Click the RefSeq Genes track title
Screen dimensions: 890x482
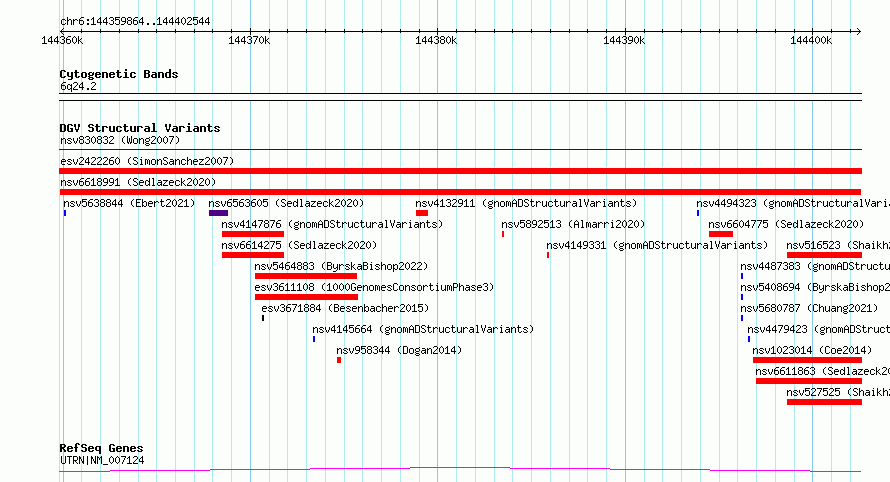[x=101, y=449]
